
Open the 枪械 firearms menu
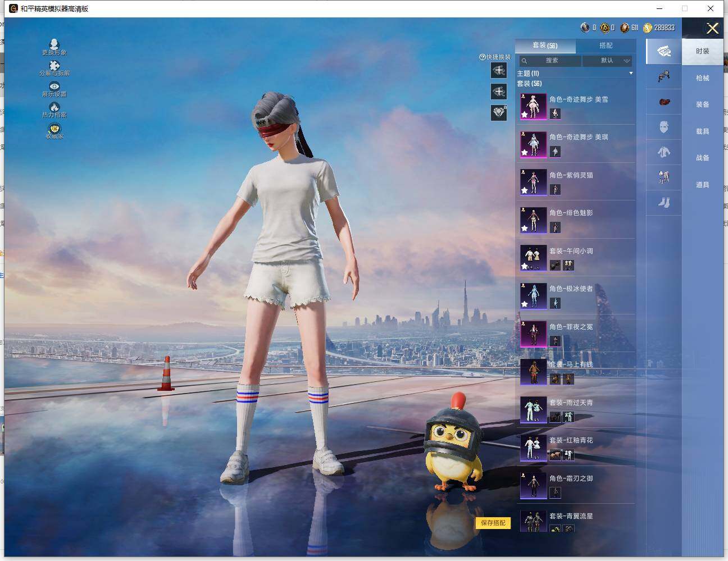click(x=702, y=78)
